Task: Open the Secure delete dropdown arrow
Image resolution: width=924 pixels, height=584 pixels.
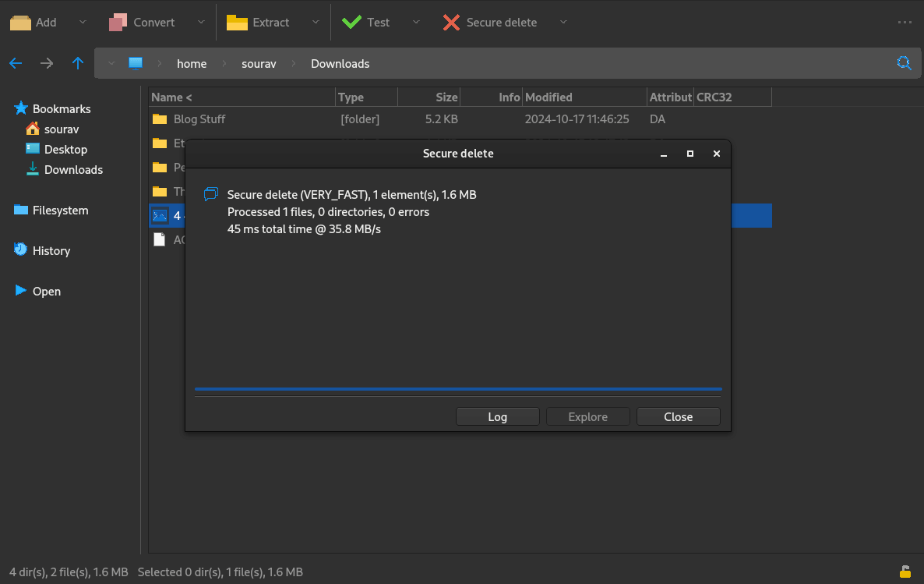Action: [x=563, y=23]
